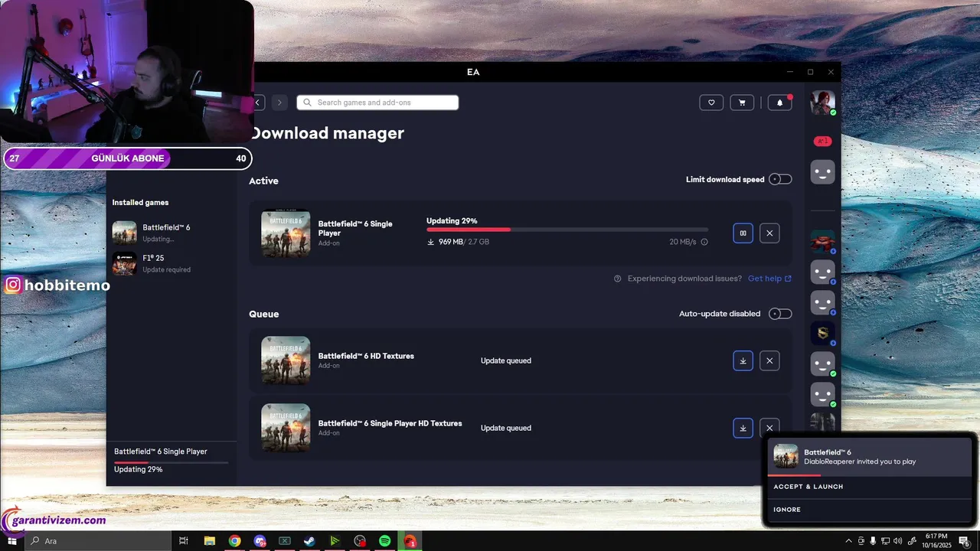Click 'Update required' under F1 25
The width and height of the screenshot is (980, 551).
[166, 269]
